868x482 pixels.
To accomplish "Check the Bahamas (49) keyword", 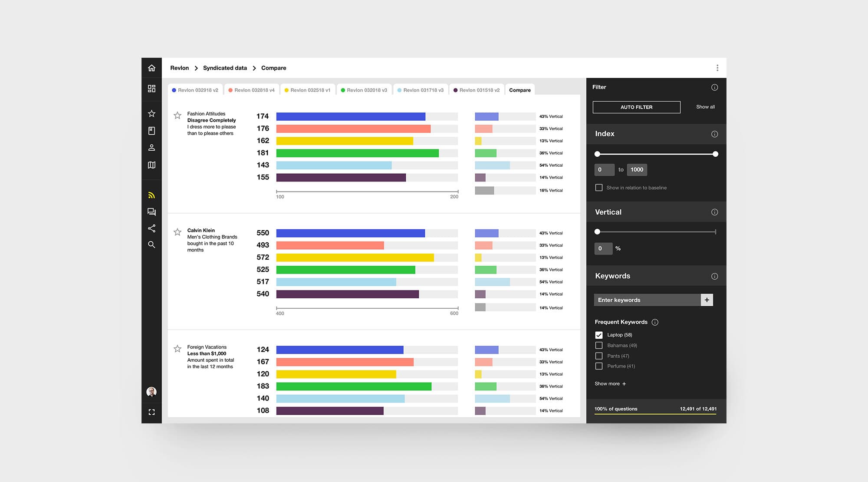I will [x=599, y=346].
